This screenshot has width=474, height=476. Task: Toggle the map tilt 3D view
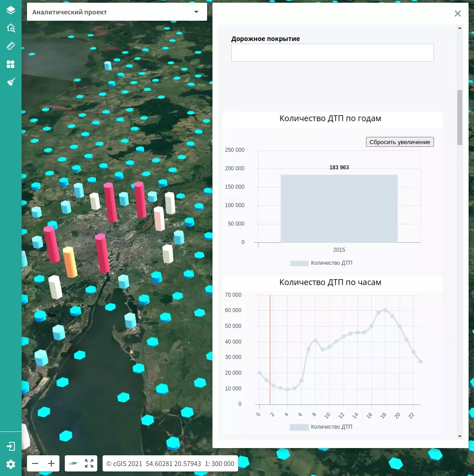[72, 463]
